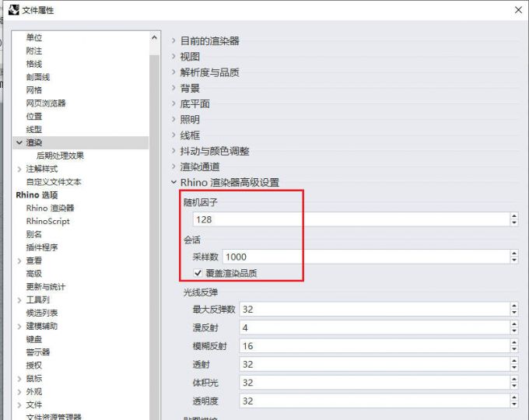Adjust 模糊反射 with spinner arrows

tap(514, 346)
